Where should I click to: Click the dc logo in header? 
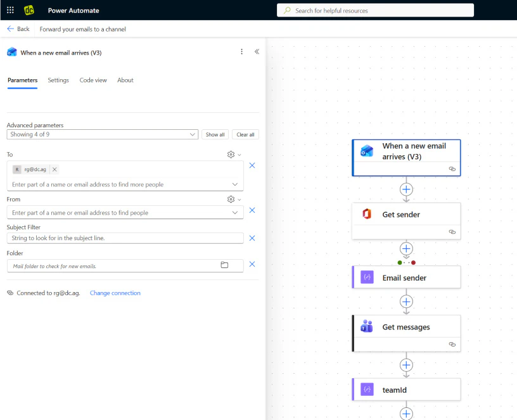(29, 10)
